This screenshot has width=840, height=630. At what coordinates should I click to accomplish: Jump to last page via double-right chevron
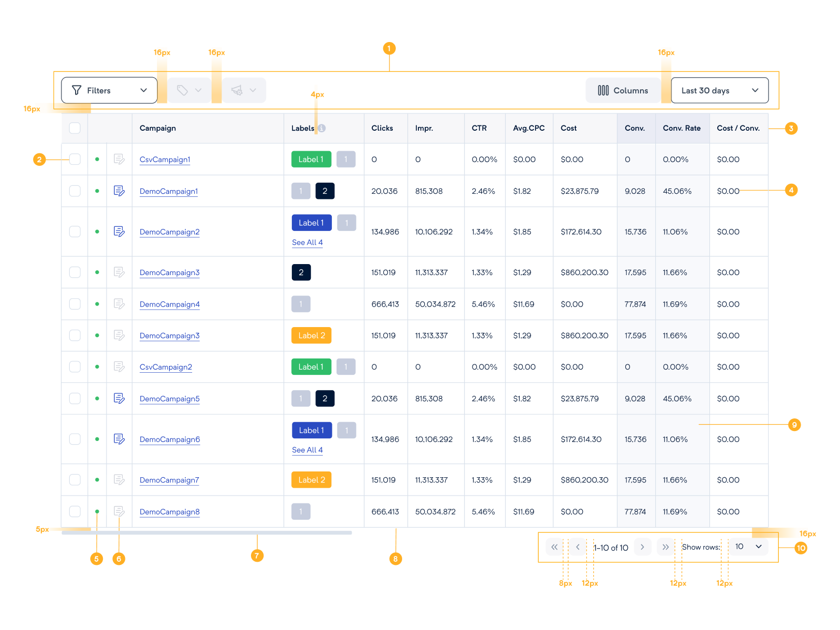click(666, 547)
